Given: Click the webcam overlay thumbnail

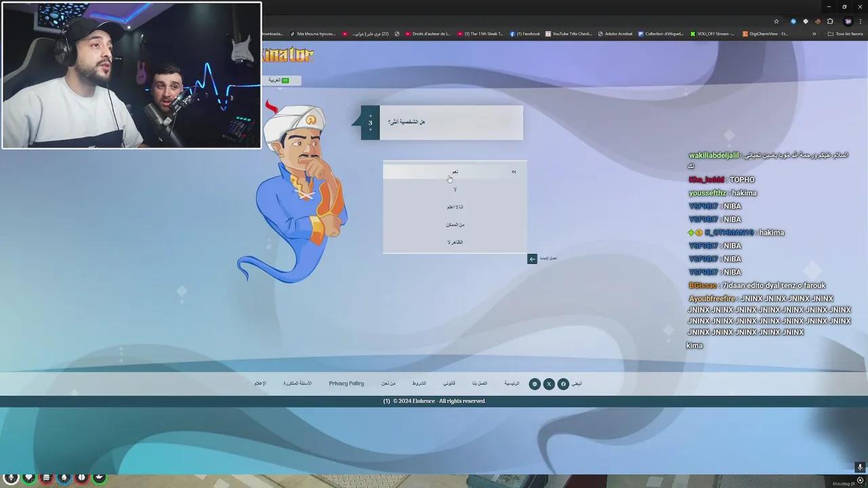Looking at the screenshot, I should (x=132, y=75).
